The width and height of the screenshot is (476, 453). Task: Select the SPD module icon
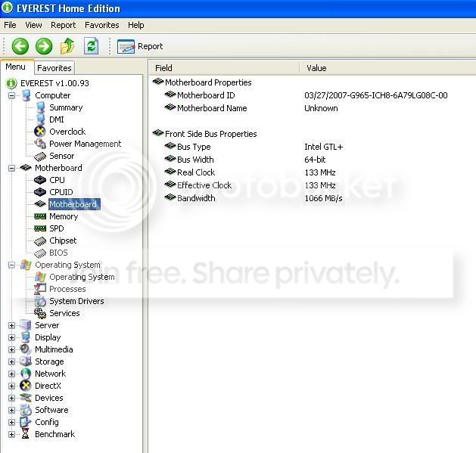pos(40,228)
